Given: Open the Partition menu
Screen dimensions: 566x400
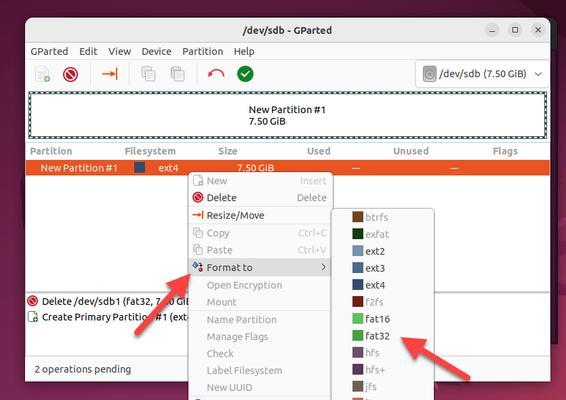Looking at the screenshot, I should [x=203, y=52].
